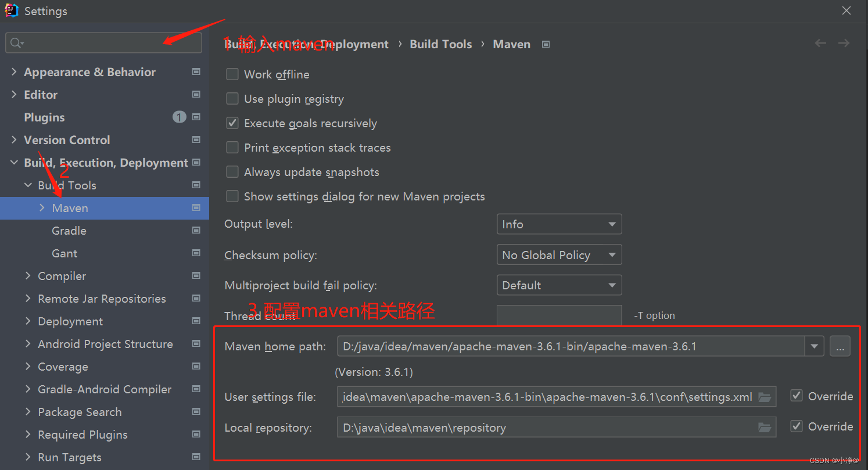Click the project-level icon beside Plugins
Screen dimensions: 868x470
[196, 117]
